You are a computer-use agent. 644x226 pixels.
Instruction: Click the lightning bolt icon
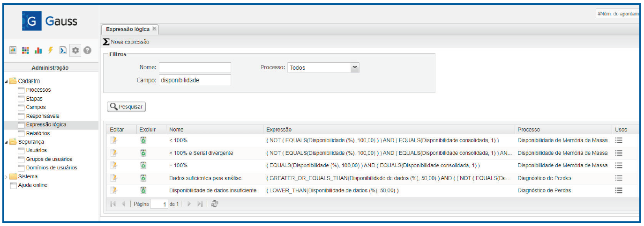(50, 51)
